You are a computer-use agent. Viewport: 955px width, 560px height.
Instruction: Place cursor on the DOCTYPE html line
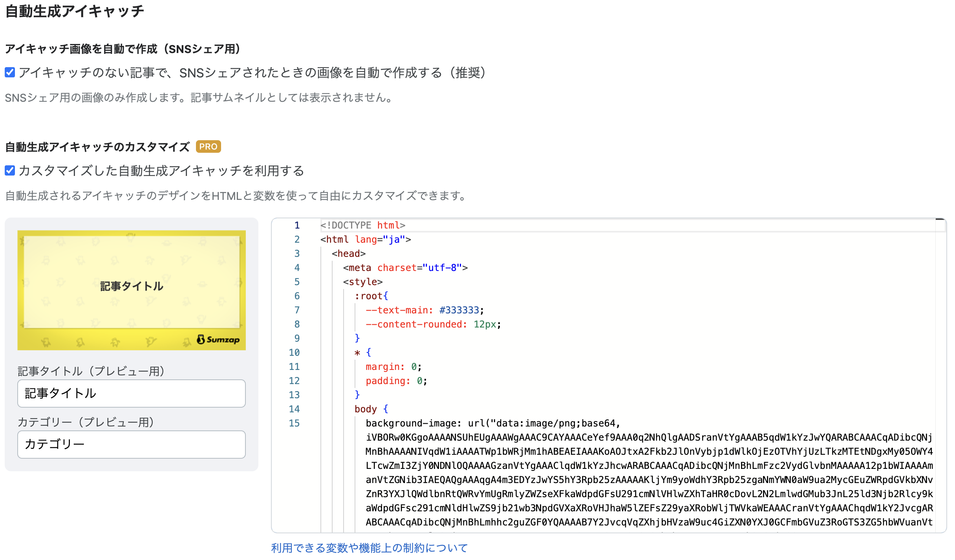[x=363, y=225]
